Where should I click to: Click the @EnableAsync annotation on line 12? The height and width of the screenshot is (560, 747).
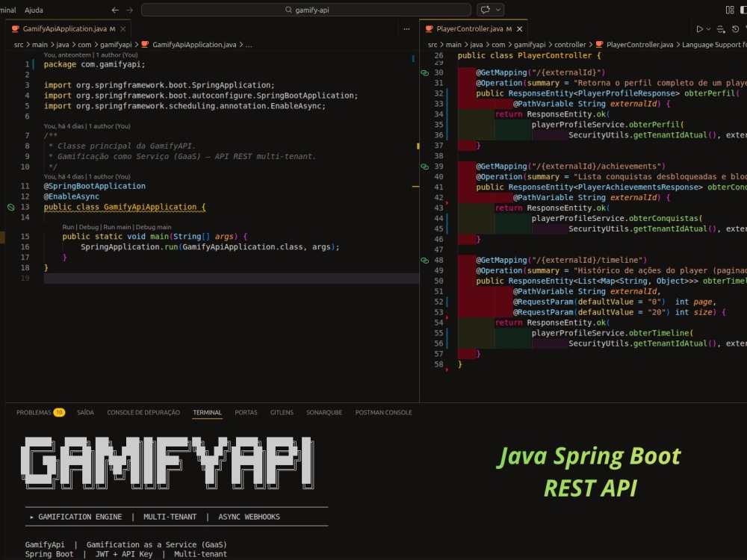click(72, 196)
